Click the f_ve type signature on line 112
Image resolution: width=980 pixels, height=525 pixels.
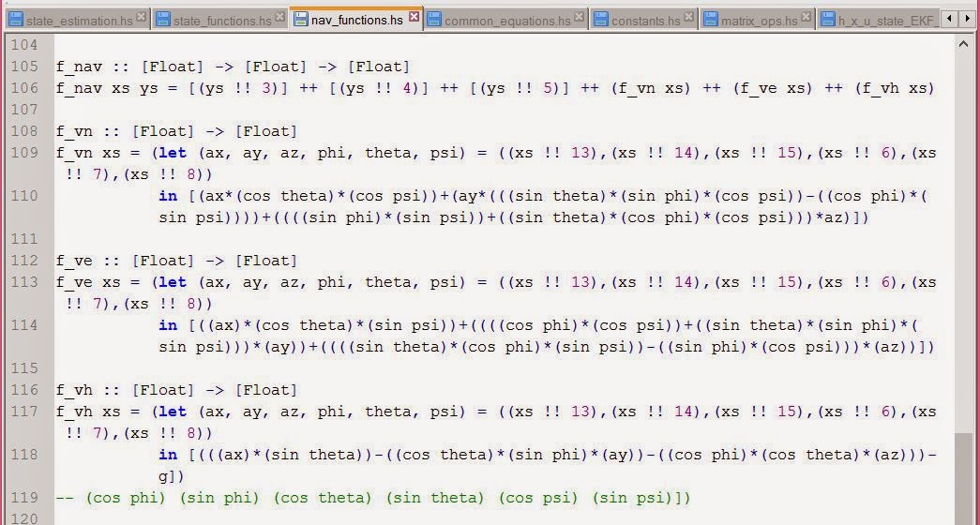coord(176,261)
